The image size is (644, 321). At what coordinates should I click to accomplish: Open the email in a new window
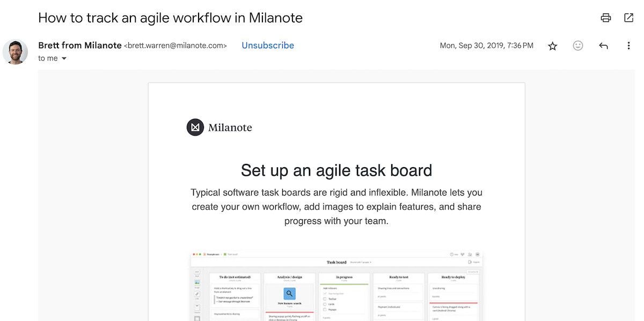(629, 18)
